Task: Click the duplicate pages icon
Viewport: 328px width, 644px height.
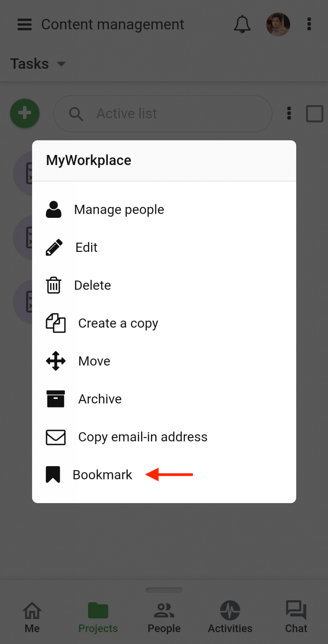Action: point(56,323)
